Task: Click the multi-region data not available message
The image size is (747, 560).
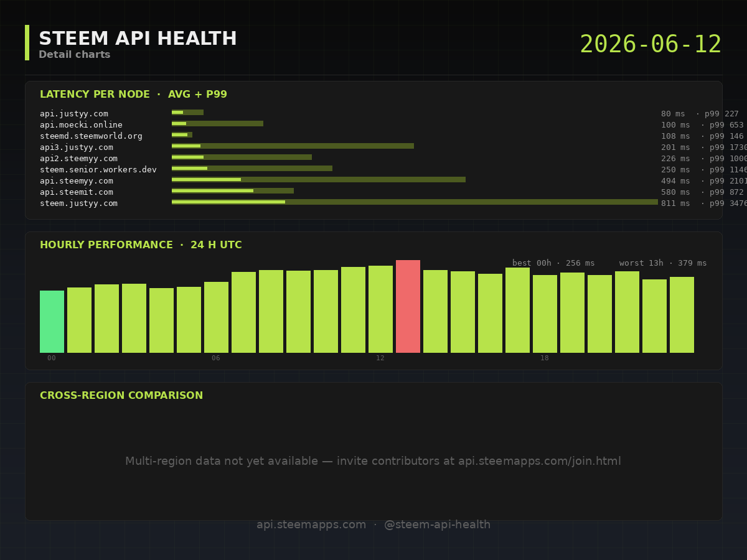Action: pyautogui.click(x=374, y=461)
